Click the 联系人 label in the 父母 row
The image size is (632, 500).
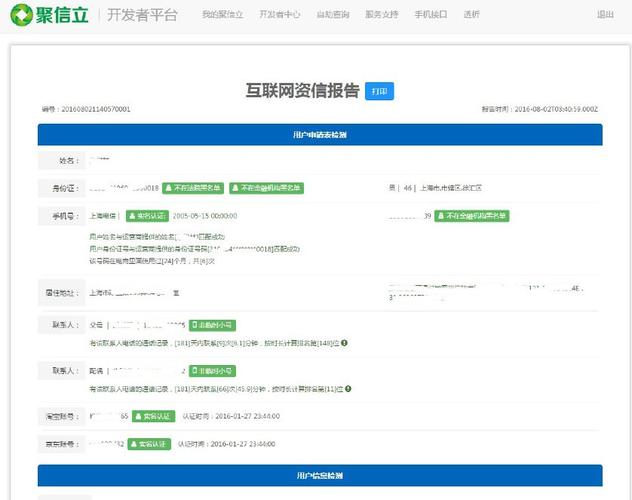pos(64,325)
